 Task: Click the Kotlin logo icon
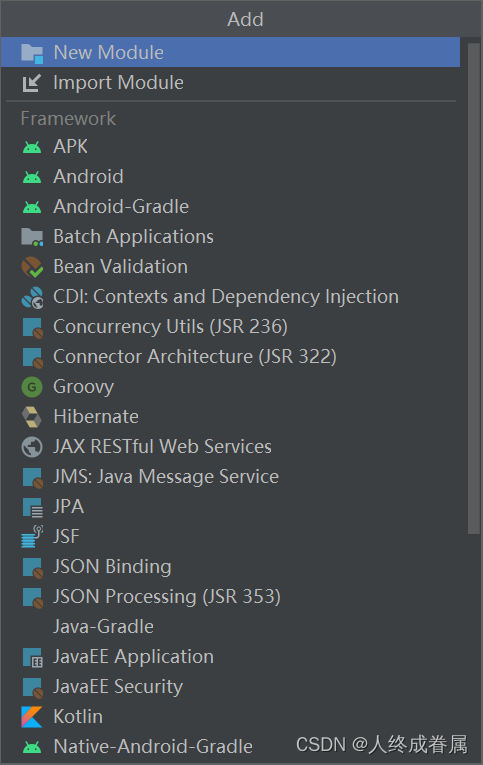tap(32, 717)
